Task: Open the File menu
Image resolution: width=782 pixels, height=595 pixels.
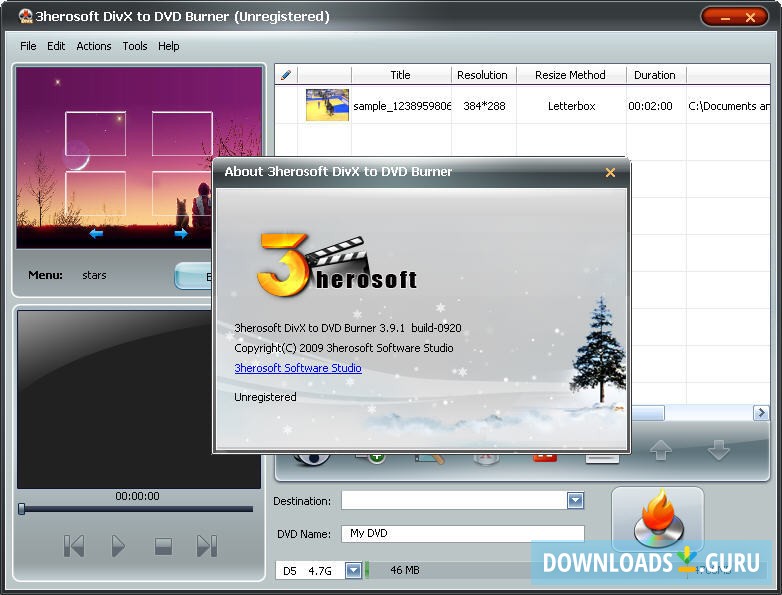Action: pyautogui.click(x=28, y=46)
